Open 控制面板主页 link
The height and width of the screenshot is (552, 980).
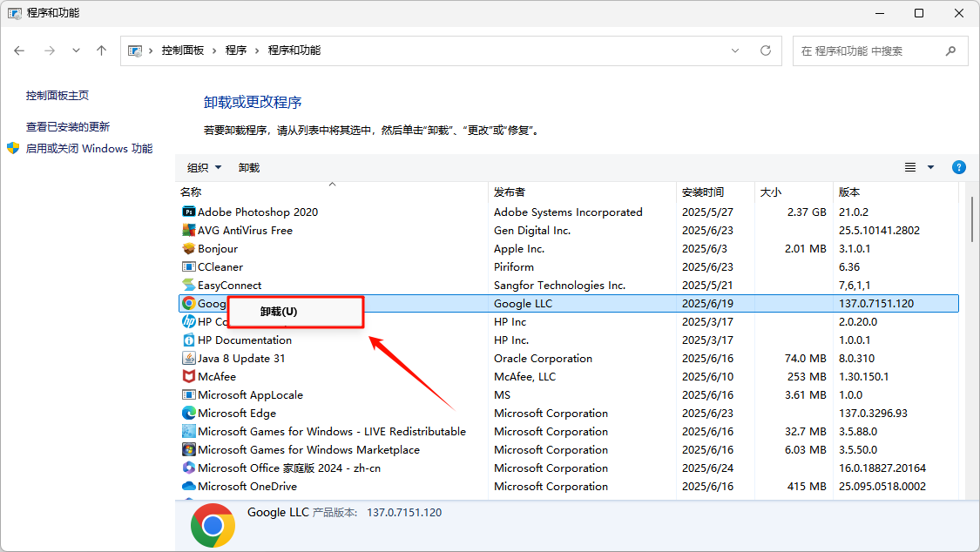coord(57,96)
